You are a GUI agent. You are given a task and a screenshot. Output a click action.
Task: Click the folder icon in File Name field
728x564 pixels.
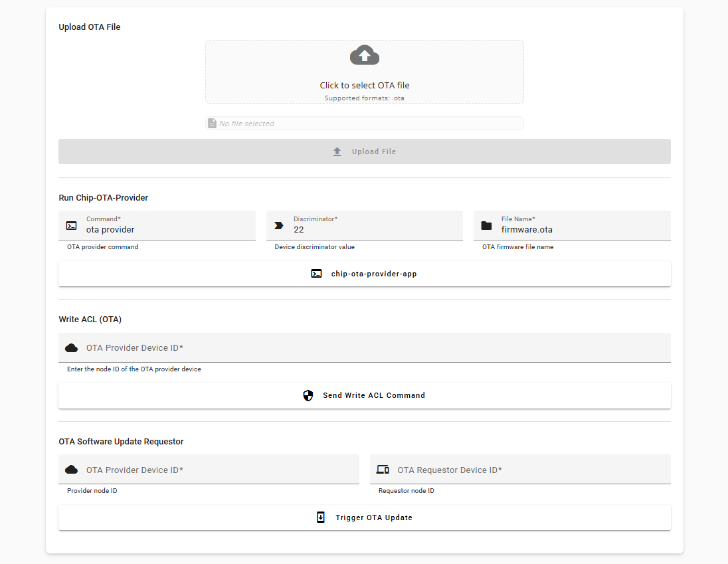486,225
